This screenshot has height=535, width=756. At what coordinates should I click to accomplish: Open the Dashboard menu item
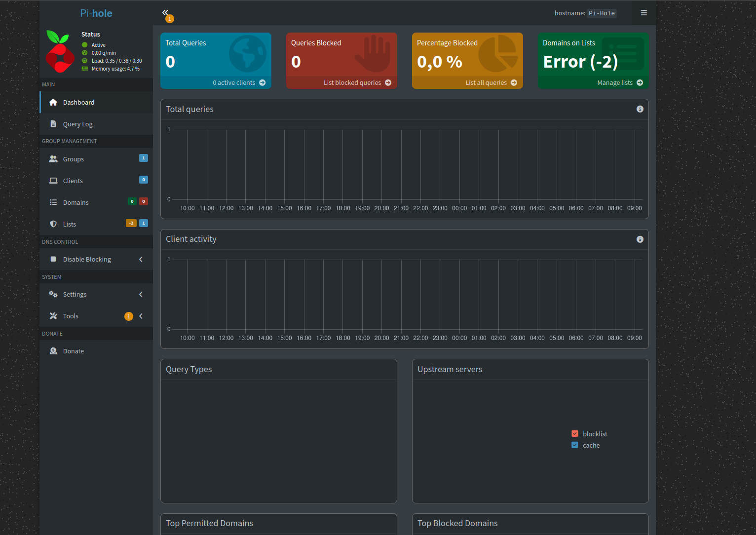pyautogui.click(x=96, y=102)
